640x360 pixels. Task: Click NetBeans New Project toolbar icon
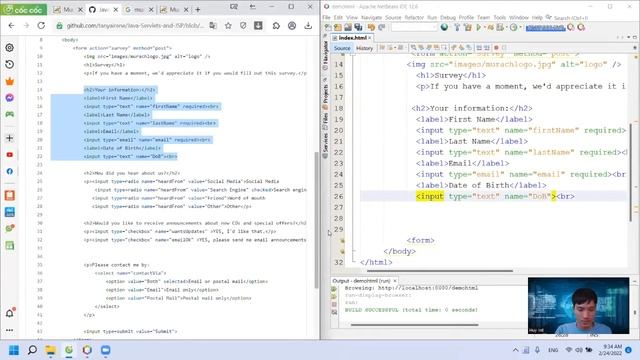(338, 27)
